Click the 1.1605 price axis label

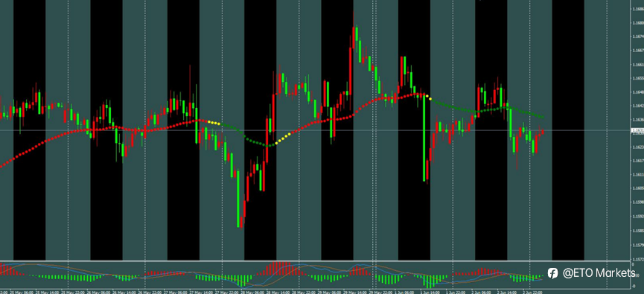pyautogui.click(x=639, y=188)
